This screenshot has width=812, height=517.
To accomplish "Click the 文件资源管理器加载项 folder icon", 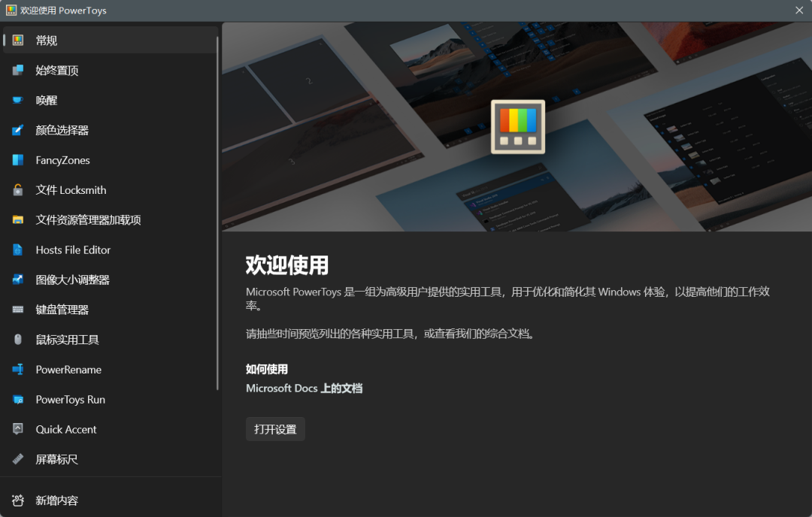I will 17,220.
